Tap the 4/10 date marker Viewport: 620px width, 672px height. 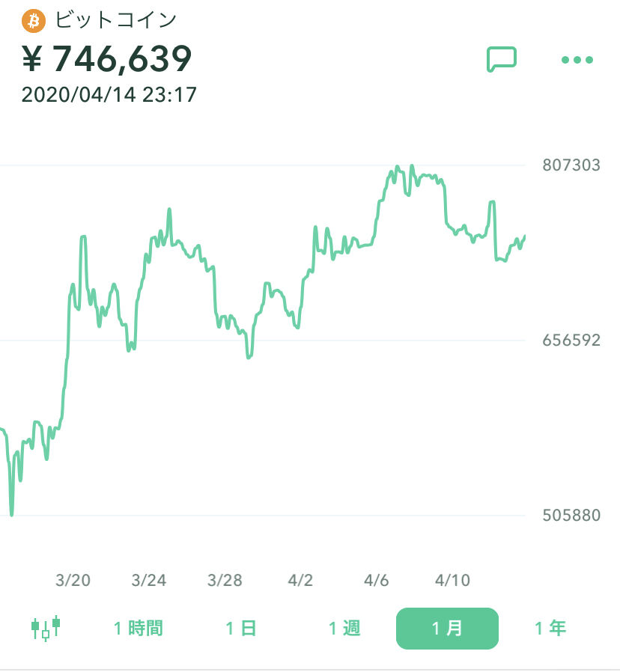click(x=452, y=580)
